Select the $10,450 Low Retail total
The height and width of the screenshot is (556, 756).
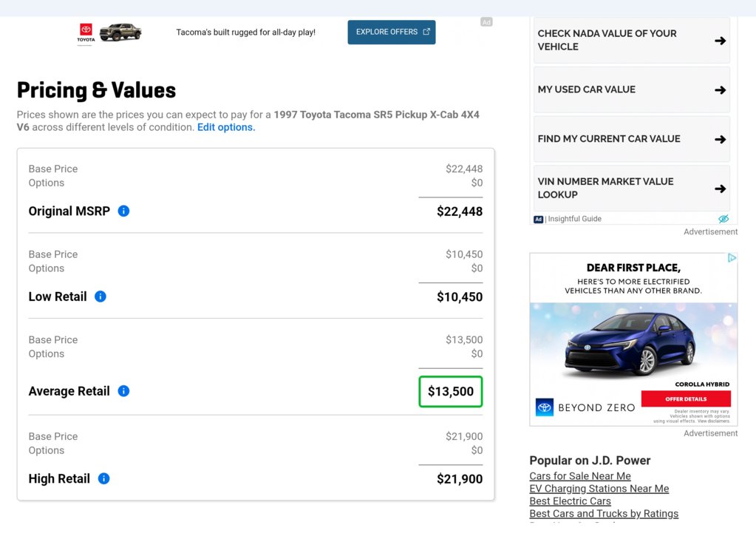[460, 296]
